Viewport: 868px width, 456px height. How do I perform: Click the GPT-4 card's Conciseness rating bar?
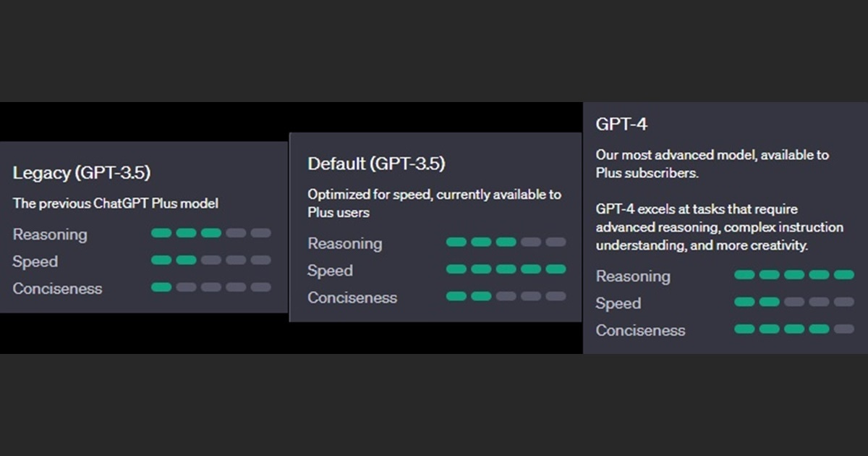[x=793, y=329]
